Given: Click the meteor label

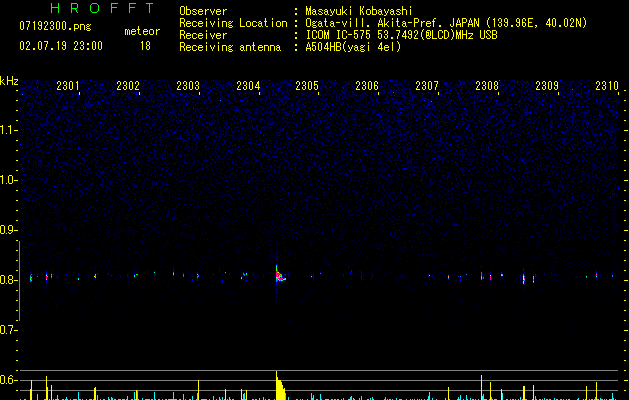Looking at the screenshot, I should (x=142, y=31).
